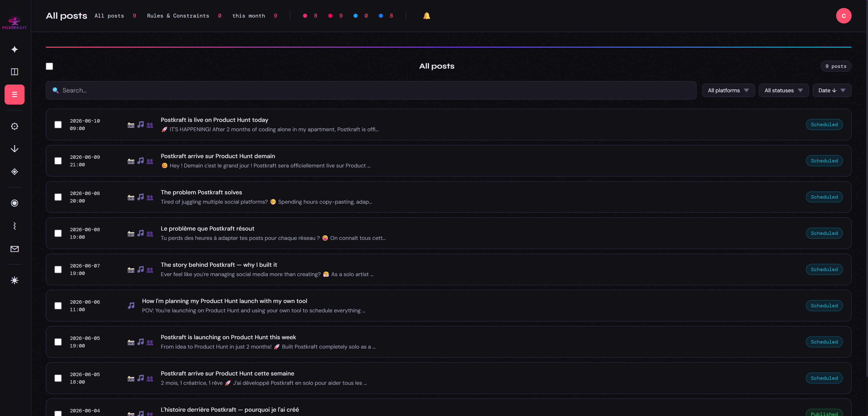The height and width of the screenshot is (416, 868).
Task: Select the checkbox for 'The story behind Postkraft'
Action: [x=58, y=269]
